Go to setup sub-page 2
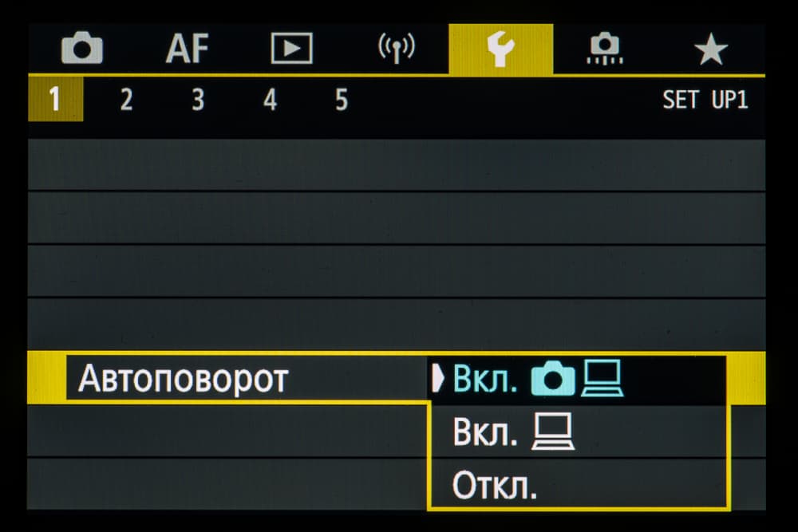 [x=126, y=100]
